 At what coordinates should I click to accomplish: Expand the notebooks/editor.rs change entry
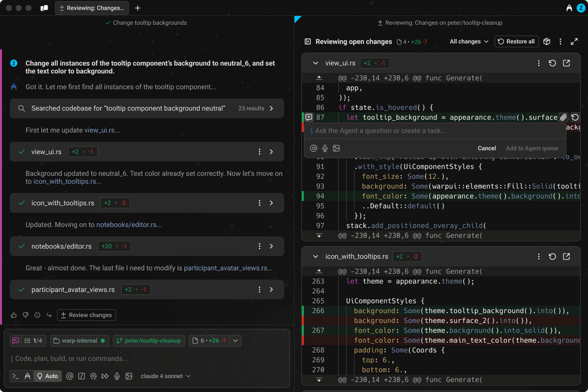point(271,246)
